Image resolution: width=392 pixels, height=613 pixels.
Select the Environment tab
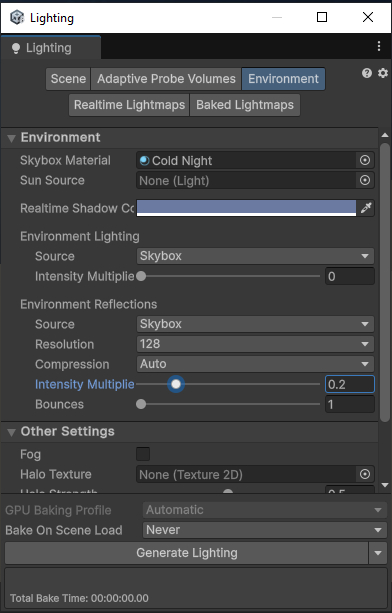point(283,79)
